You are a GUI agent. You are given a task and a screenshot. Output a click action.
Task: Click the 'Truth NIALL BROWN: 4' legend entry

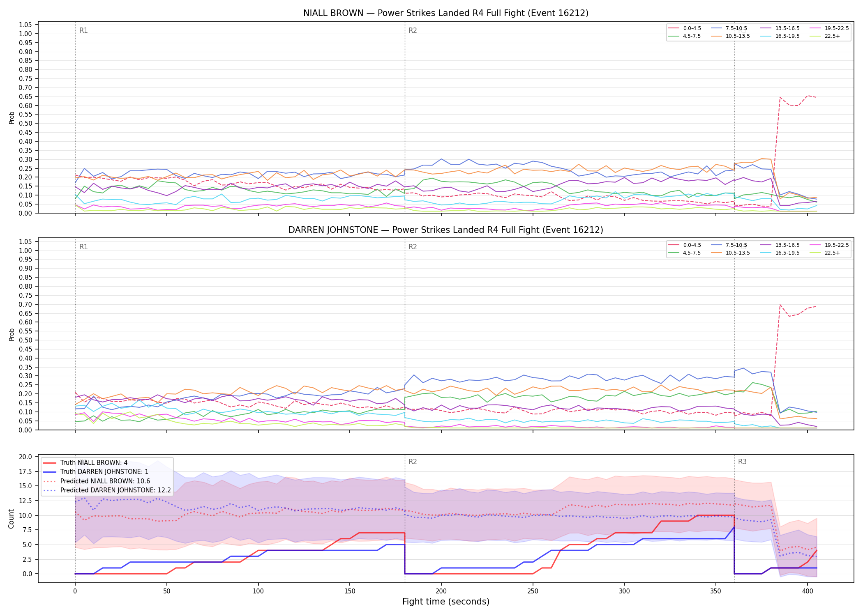85,463
